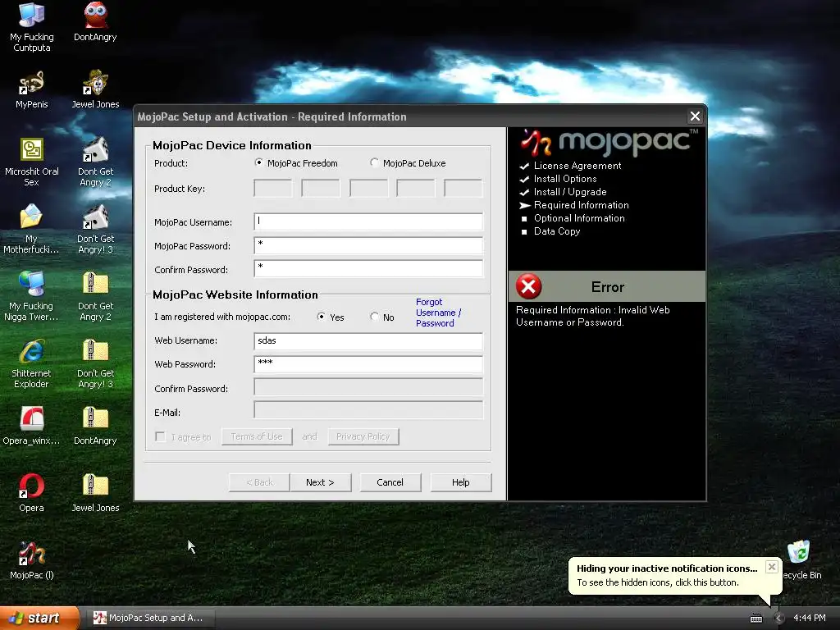Click the first Product Key box
The width and height of the screenshot is (840, 630).
tap(273, 189)
